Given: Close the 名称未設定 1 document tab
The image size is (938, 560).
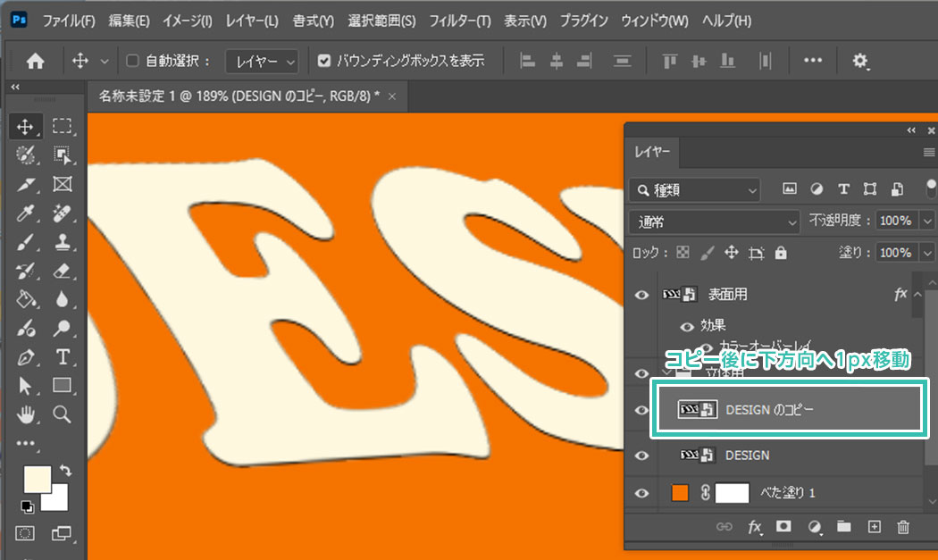Looking at the screenshot, I should point(392,95).
